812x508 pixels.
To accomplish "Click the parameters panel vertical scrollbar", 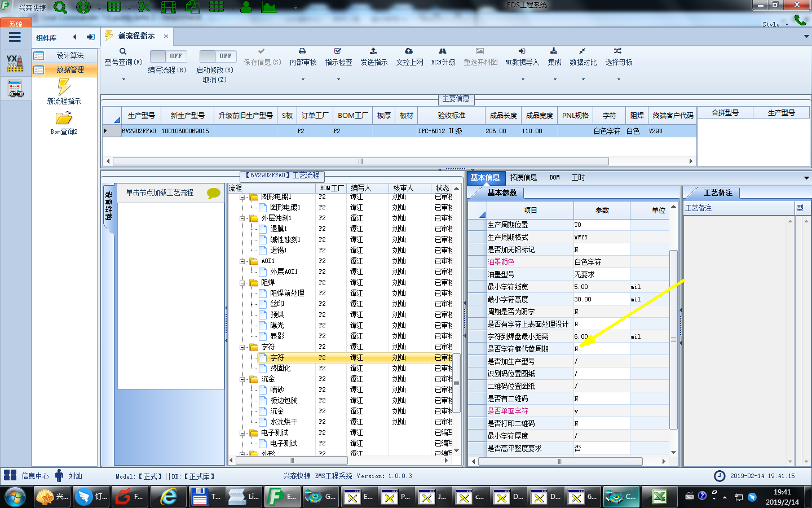I will point(673,339).
